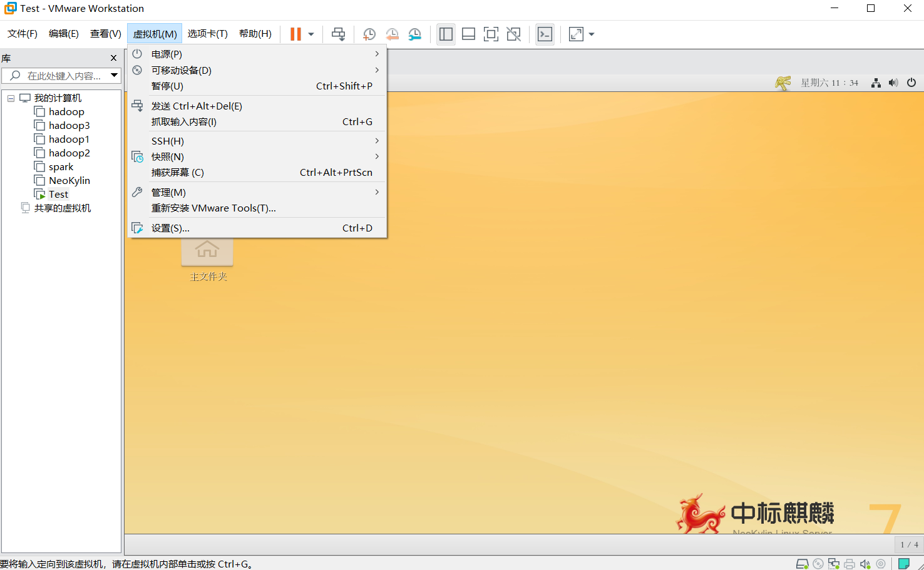Viewport: 924px width, 570px height.
Task: Click the Unity mode toolbar icon
Action: [513, 34]
